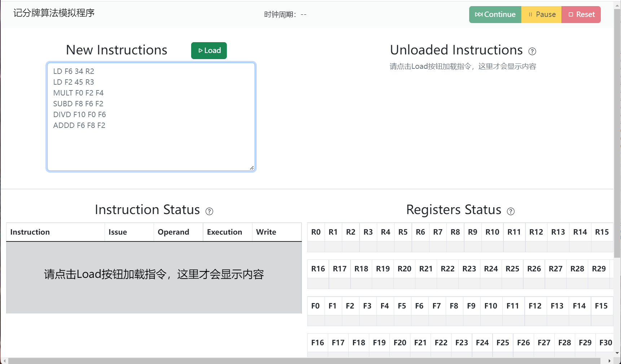The width and height of the screenshot is (621, 364).
Task: Click the R12 register header
Action: coord(536,232)
